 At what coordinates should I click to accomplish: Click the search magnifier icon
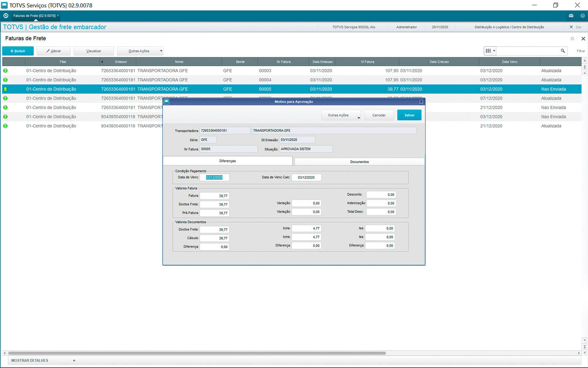click(563, 51)
